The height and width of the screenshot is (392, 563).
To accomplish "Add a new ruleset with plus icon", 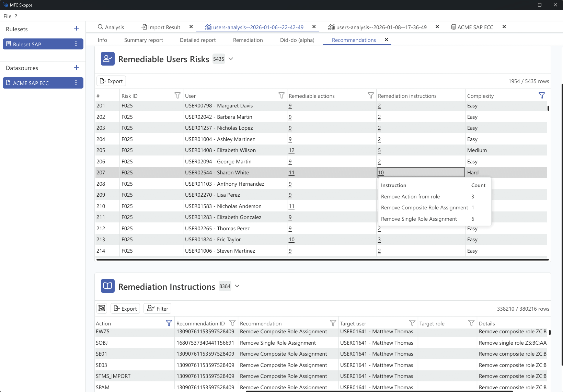I will point(76,28).
